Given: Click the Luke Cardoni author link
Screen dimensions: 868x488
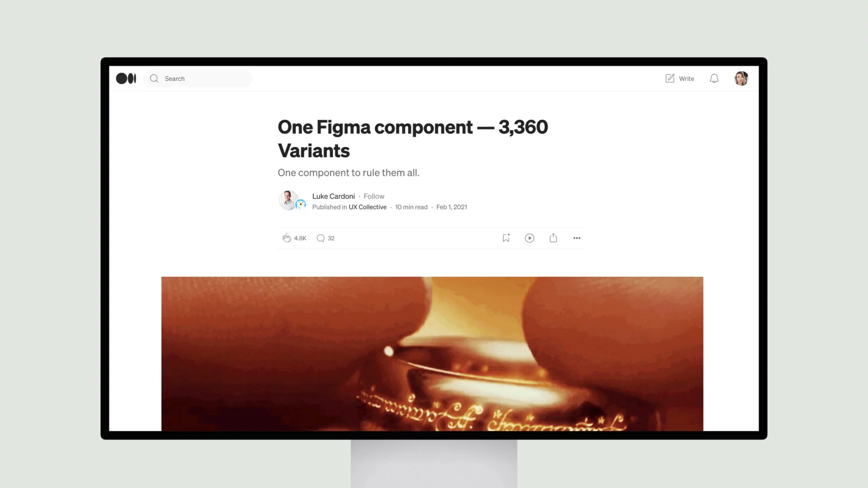Looking at the screenshot, I should tap(333, 196).
